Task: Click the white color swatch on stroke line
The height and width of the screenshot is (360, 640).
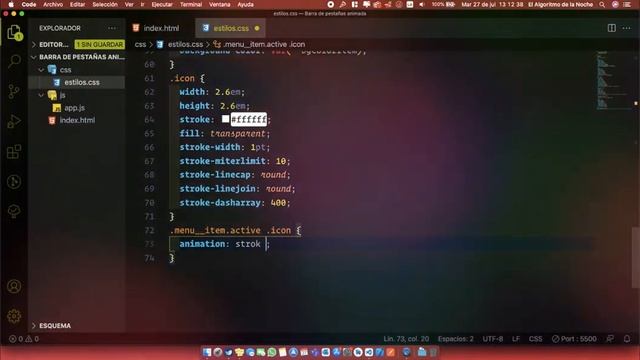Action: (x=225, y=119)
